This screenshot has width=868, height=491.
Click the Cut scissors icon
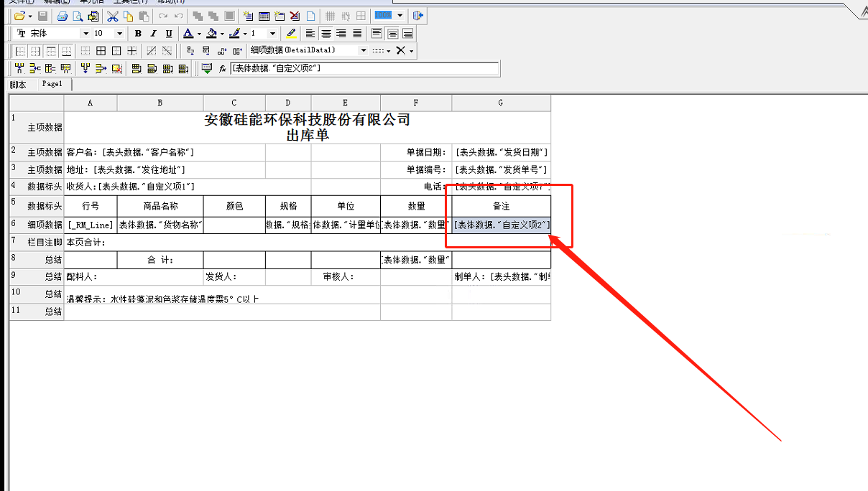point(113,16)
